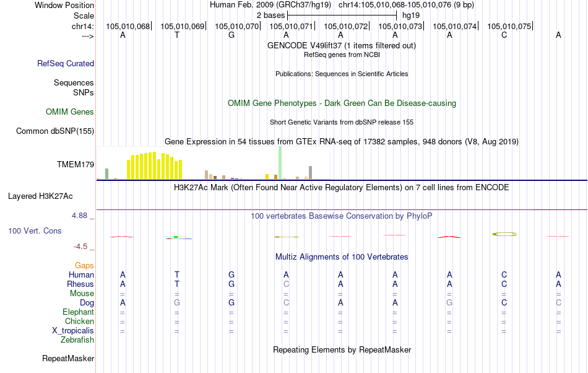Click the gray bar in the TMEM179 expression chart

tap(311, 173)
